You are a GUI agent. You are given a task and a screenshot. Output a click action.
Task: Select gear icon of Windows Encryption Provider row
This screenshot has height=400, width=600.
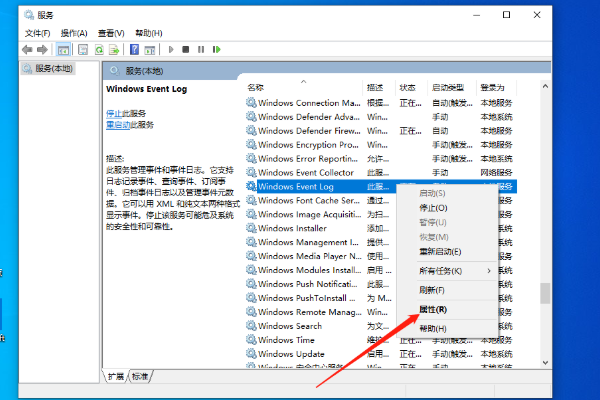click(x=251, y=144)
